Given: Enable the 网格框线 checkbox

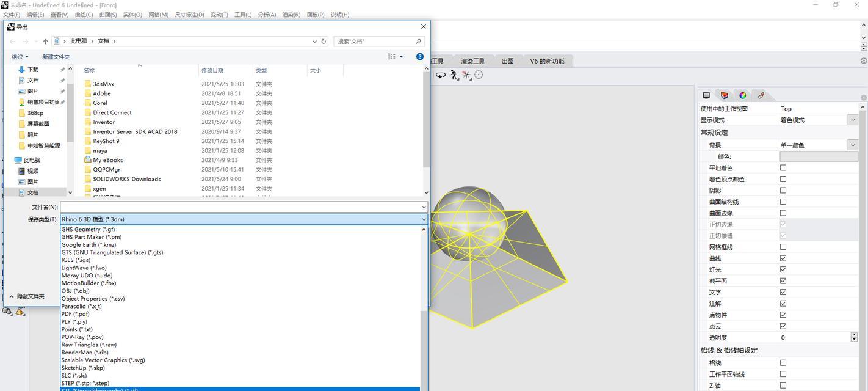Looking at the screenshot, I should coord(783,247).
